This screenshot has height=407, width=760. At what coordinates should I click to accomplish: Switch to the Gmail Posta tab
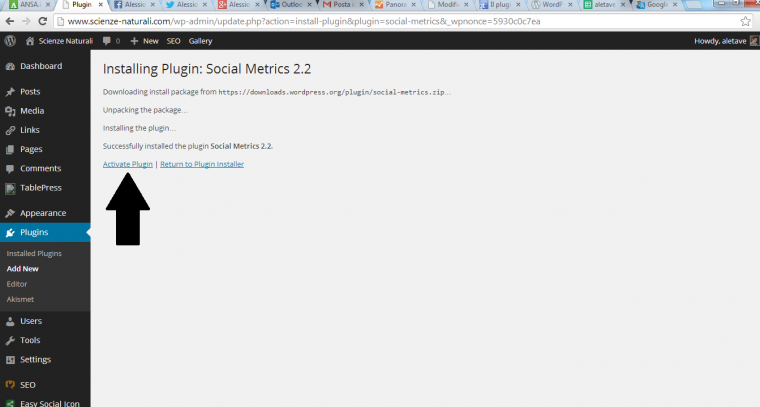coord(344,5)
